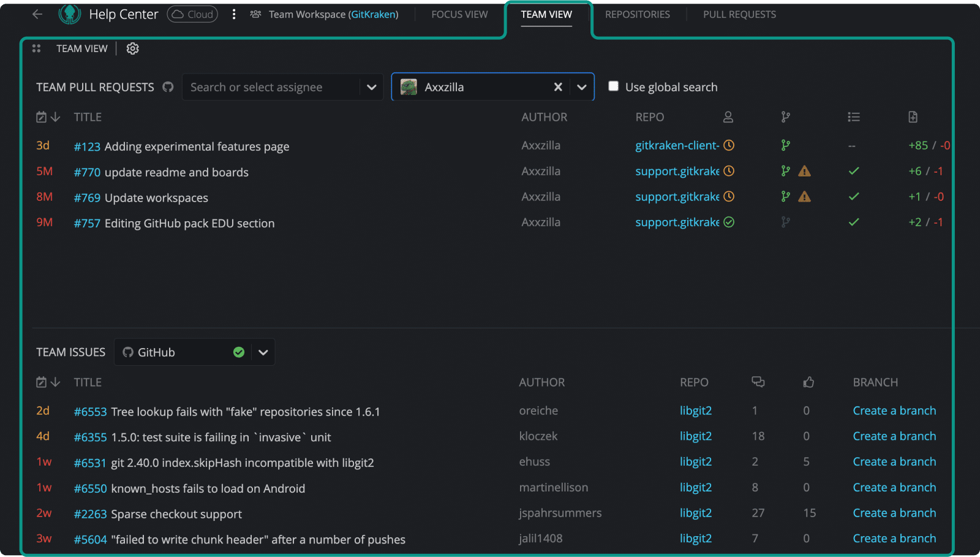The width and height of the screenshot is (980, 557).
Task: Click the thumbs-up column header icon
Action: 809,382
